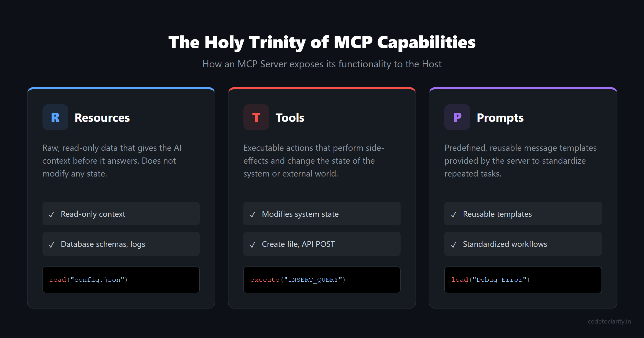This screenshot has height=338, width=644.
Task: Click the execute("INSERT_QUERY") code block
Action: pos(322,280)
